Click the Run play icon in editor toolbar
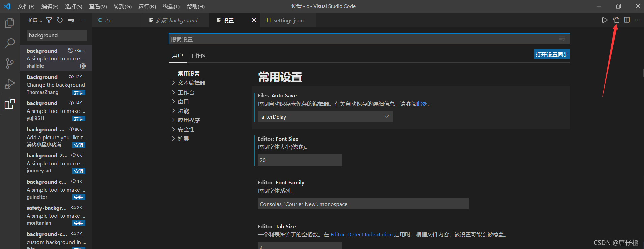The image size is (644, 249). 605,20
